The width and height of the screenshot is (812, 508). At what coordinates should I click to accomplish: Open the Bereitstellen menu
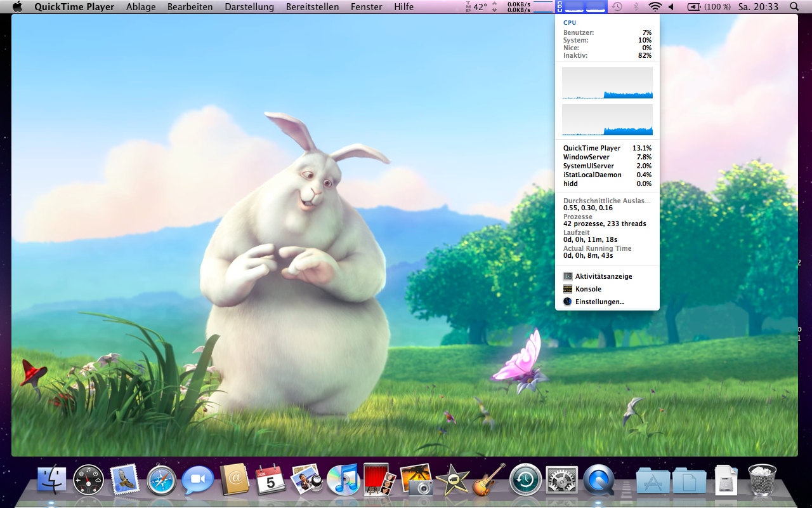[312, 7]
